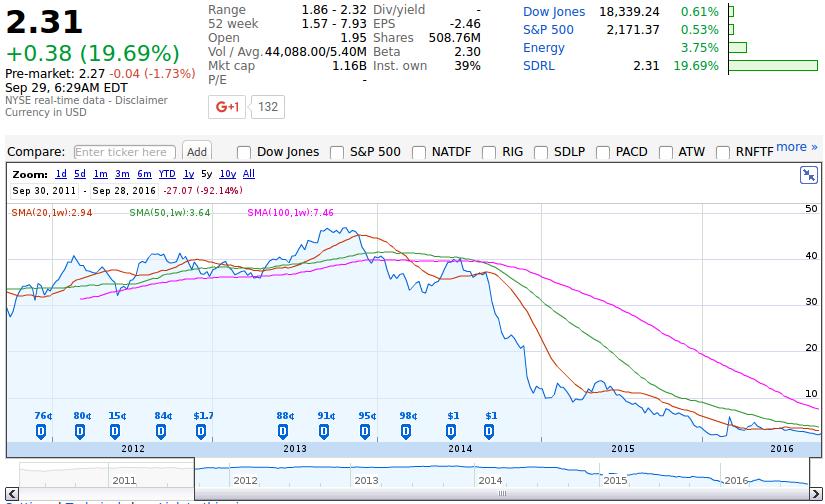Choose the 1y zoom option

coord(189,174)
